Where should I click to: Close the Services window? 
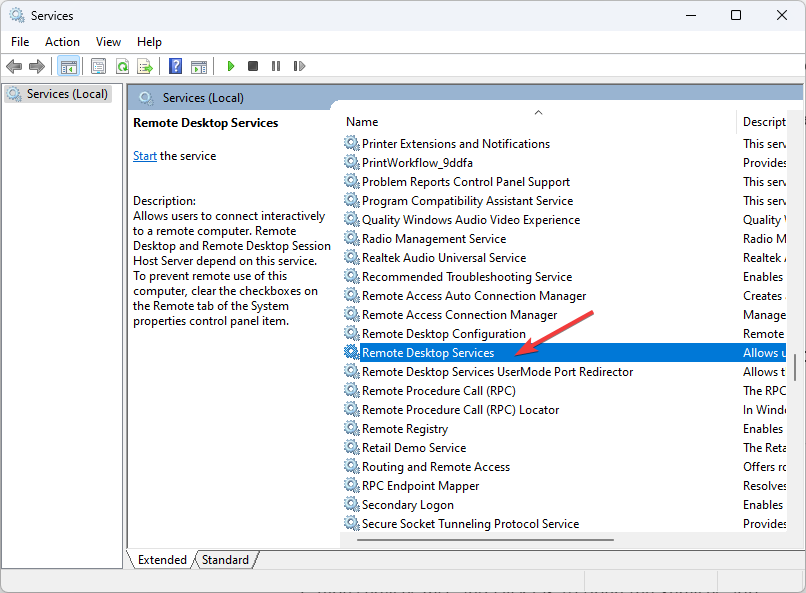782,15
